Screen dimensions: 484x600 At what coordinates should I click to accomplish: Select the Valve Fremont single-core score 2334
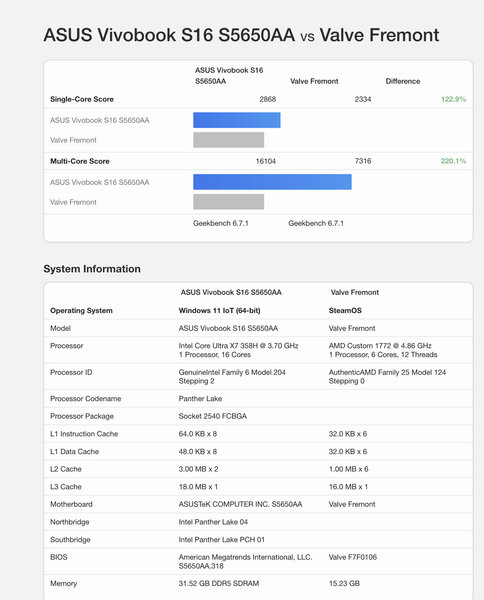[x=363, y=99]
